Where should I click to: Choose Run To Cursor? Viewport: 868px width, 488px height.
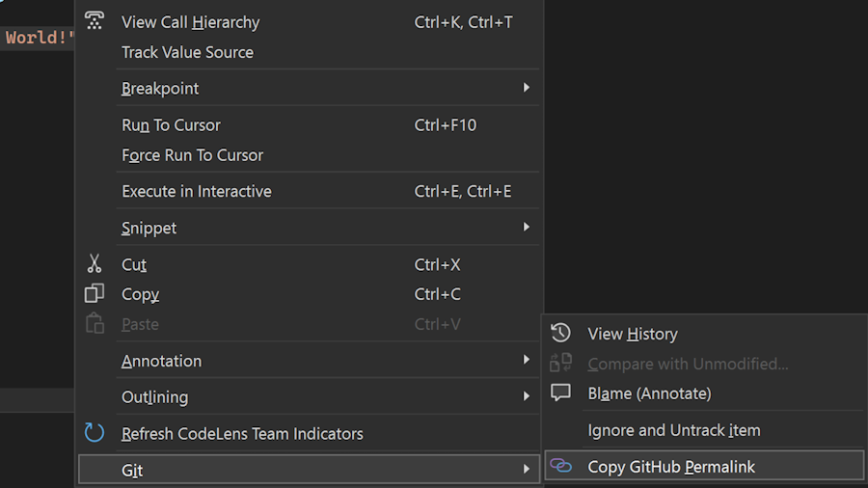pyautogui.click(x=171, y=125)
